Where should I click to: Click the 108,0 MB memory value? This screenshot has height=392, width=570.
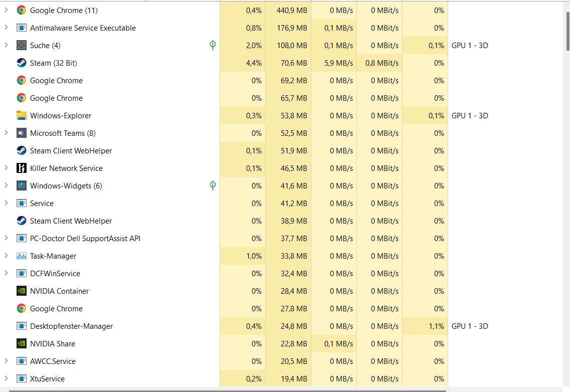292,46
